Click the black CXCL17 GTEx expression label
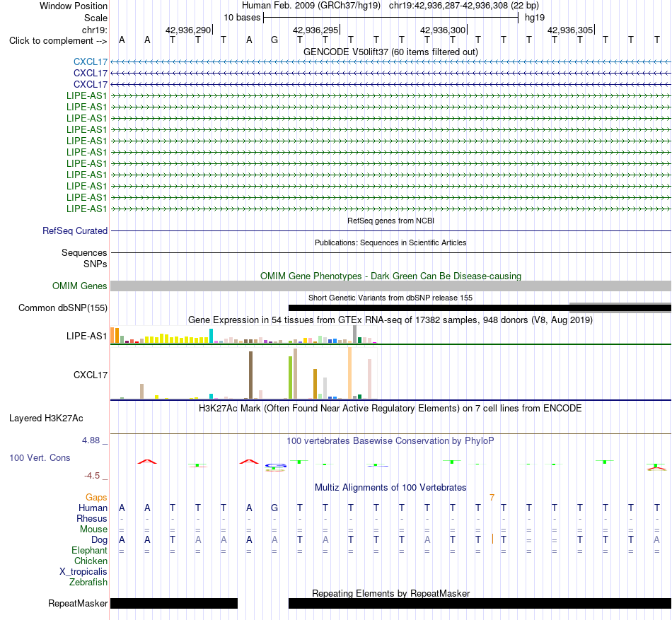The width and height of the screenshot is (672, 620). (90, 375)
